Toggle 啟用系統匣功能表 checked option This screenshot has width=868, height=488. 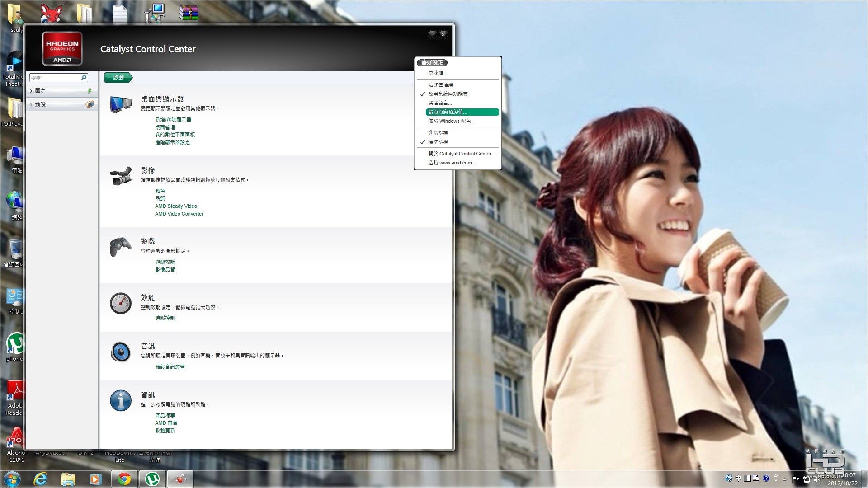[448, 94]
